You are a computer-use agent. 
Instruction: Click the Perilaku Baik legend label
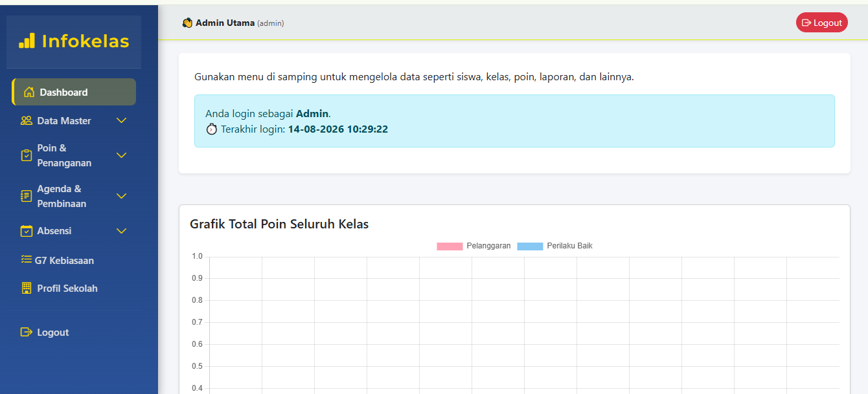pyautogui.click(x=569, y=246)
